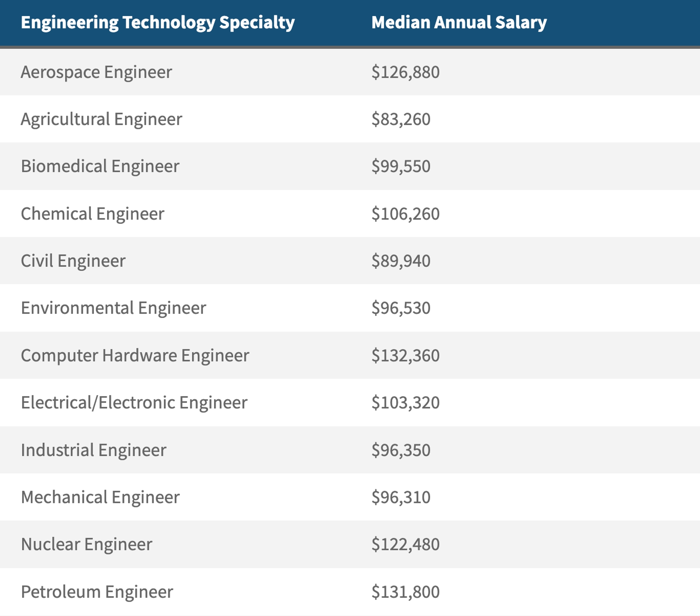This screenshot has width=700, height=616.
Task: Select the Civil Engineer entry
Action: click(x=73, y=261)
